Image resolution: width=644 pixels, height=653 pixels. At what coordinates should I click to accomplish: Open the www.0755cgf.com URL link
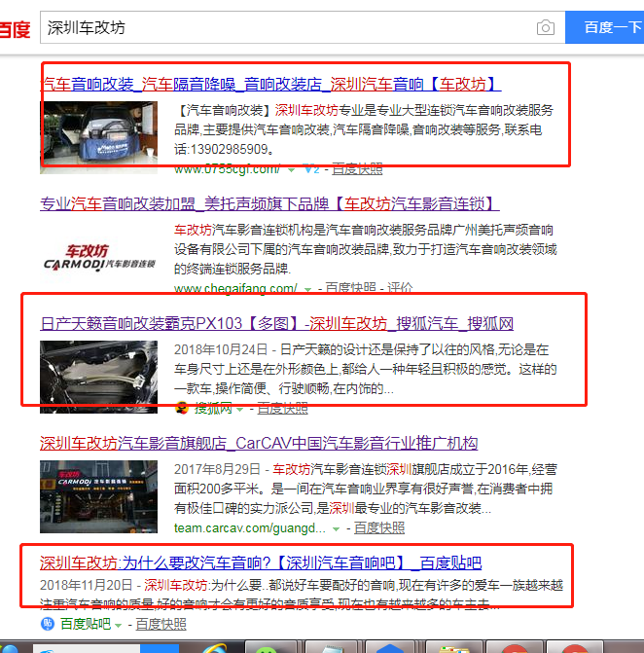click(228, 169)
